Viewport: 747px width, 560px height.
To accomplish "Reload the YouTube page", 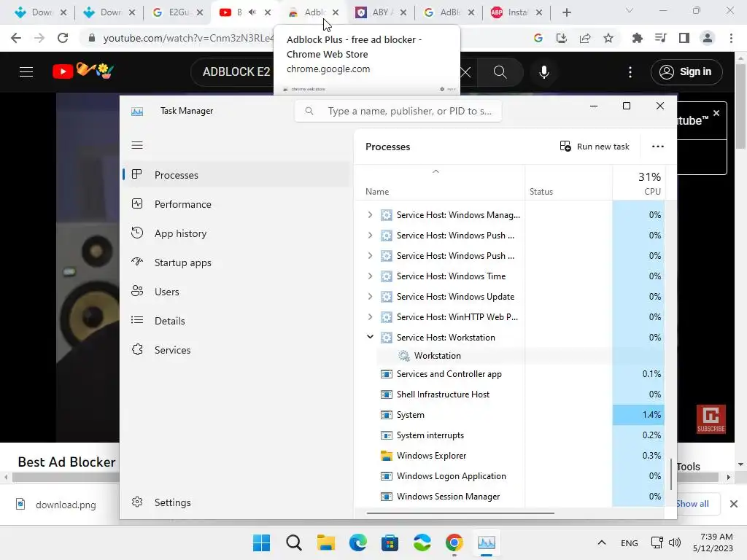I will click(63, 38).
